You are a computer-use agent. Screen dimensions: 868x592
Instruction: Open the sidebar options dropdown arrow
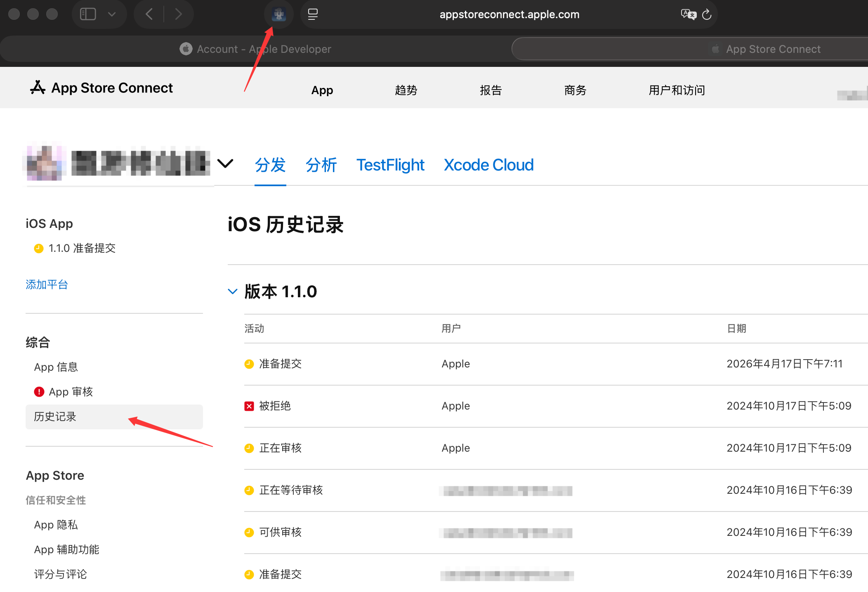click(x=111, y=14)
